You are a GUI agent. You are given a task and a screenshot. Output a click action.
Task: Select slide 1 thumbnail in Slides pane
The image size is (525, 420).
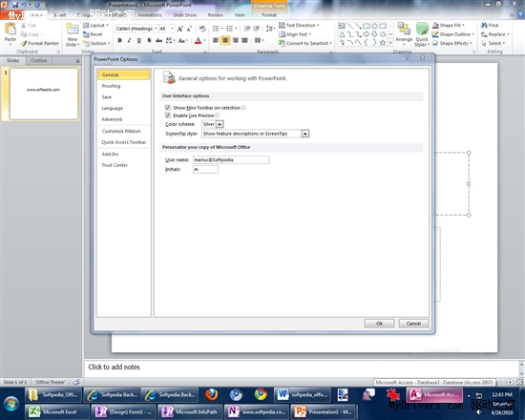coord(44,94)
